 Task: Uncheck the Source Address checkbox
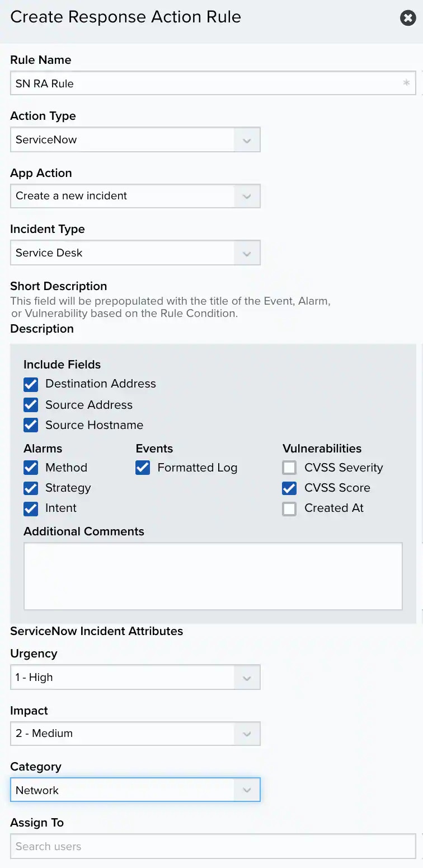[x=31, y=405]
